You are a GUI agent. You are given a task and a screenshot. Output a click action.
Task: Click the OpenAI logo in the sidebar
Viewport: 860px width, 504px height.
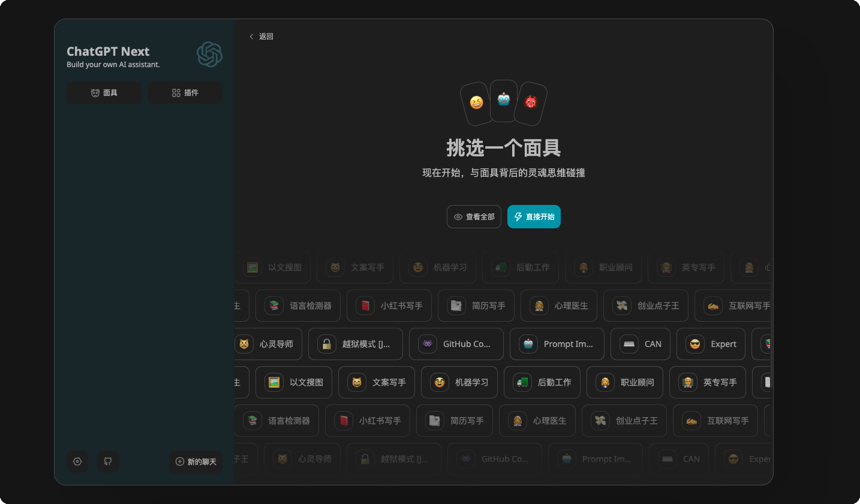(209, 55)
